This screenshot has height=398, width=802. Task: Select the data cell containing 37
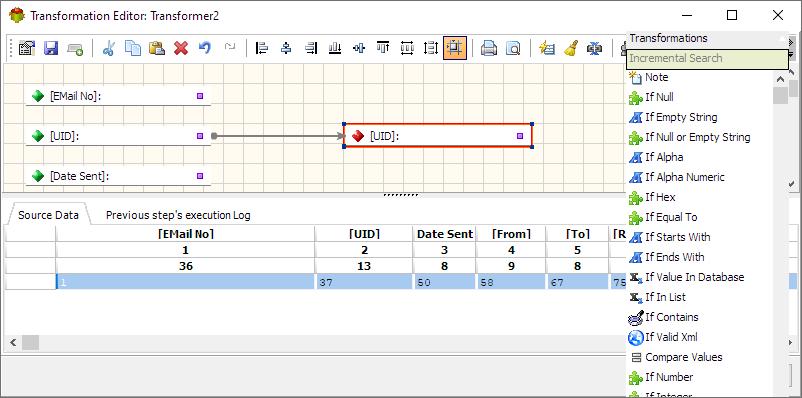click(x=364, y=282)
